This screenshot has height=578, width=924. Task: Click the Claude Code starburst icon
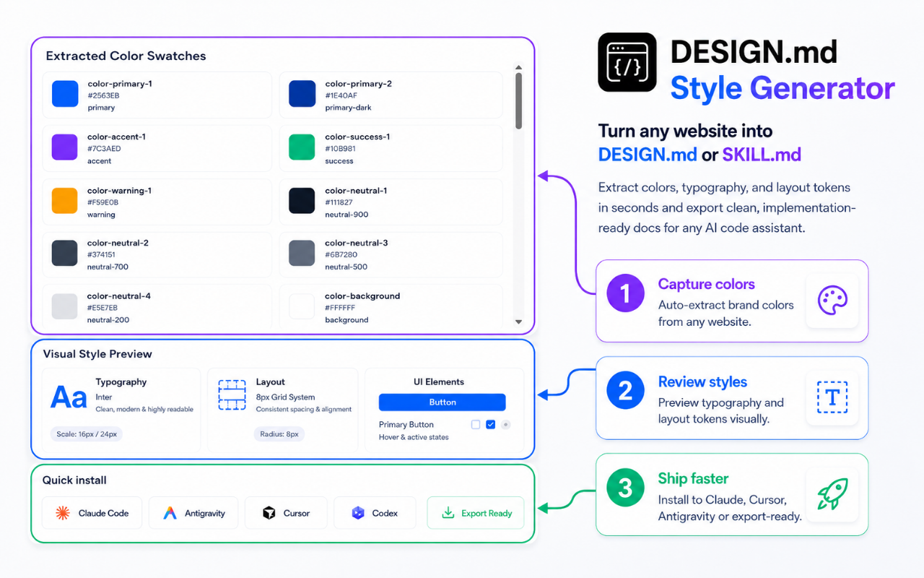63,513
